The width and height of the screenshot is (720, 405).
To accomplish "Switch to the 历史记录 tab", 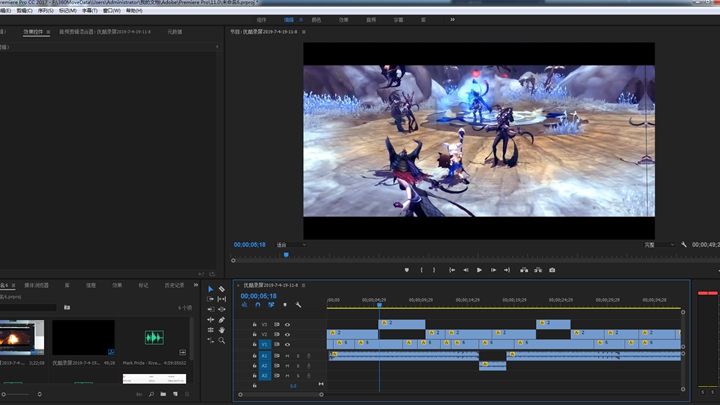I will point(174,285).
